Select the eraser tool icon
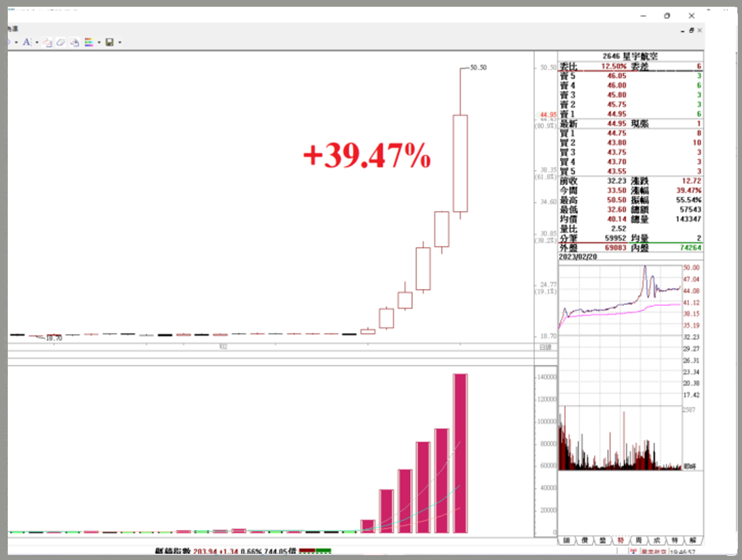This screenshot has width=742, height=560. pos(61,43)
